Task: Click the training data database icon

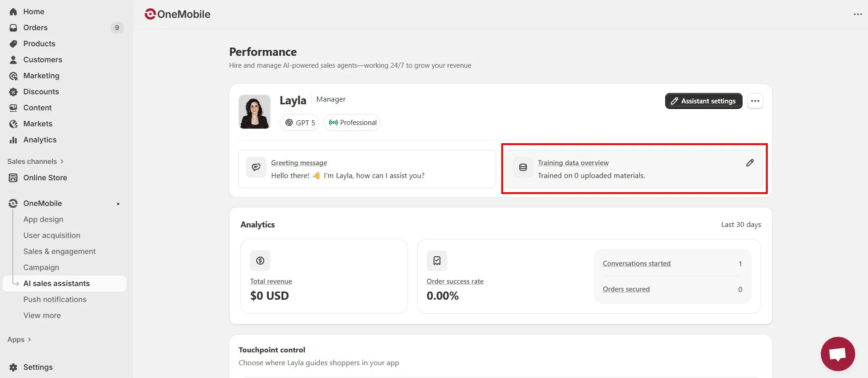Action: (523, 167)
